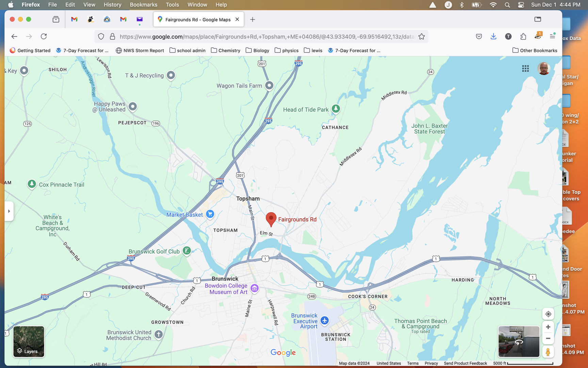Image resolution: width=588 pixels, height=368 pixels.
Task: Open the Google account profile picture
Action: point(544,68)
